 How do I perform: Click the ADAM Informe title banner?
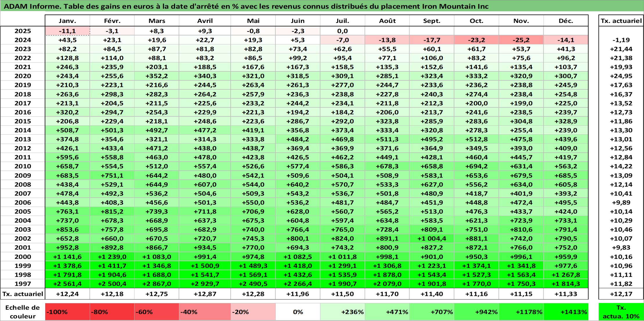click(322, 6)
